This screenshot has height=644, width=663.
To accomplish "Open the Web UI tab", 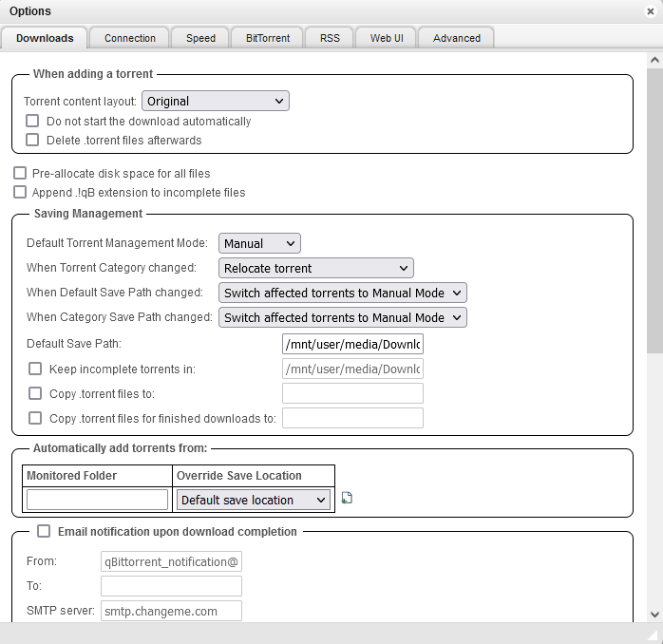I will point(387,38).
